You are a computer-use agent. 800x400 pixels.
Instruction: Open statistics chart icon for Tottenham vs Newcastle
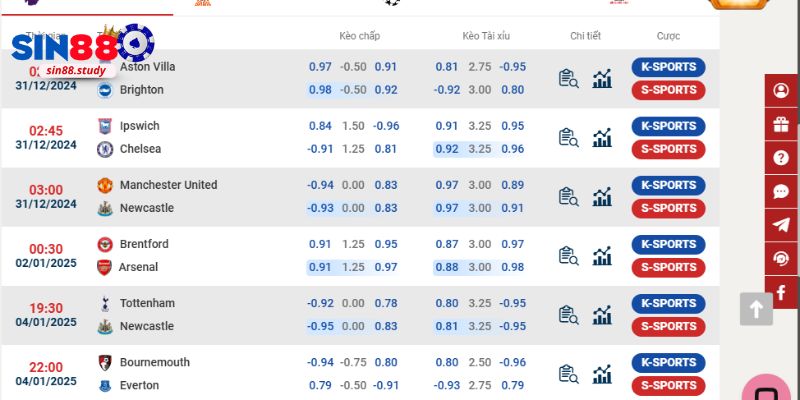(x=602, y=315)
